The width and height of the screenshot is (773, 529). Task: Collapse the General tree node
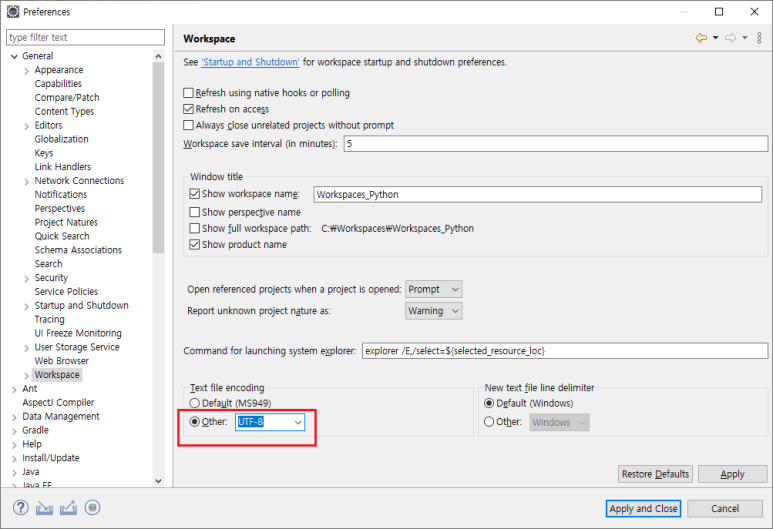(x=14, y=56)
